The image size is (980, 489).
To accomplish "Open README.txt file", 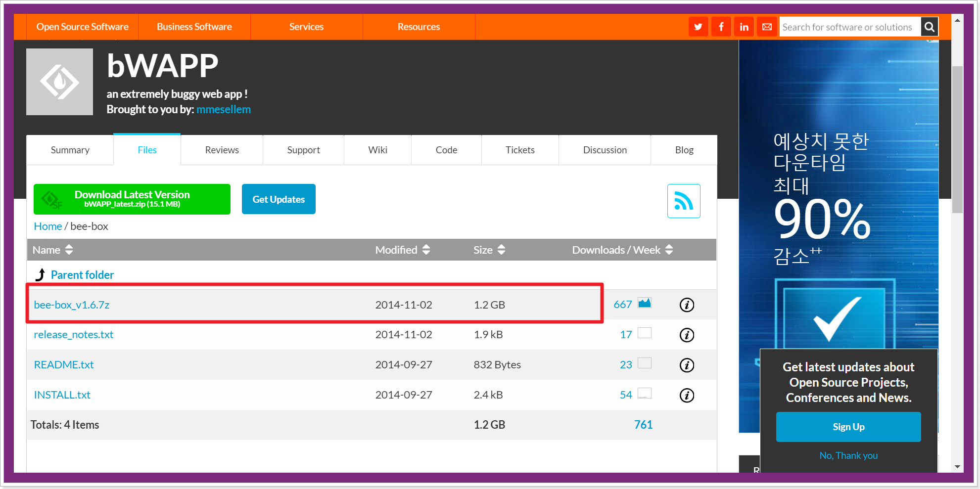I will (x=64, y=365).
